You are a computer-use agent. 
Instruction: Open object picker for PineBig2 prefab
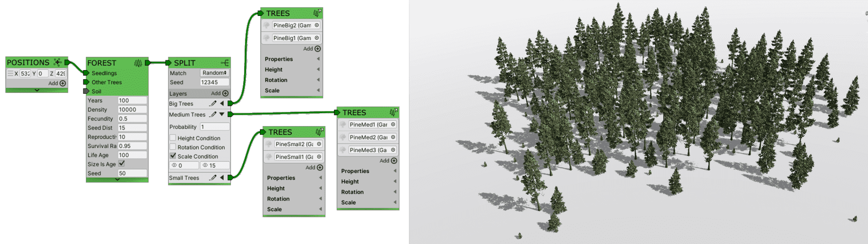click(317, 25)
